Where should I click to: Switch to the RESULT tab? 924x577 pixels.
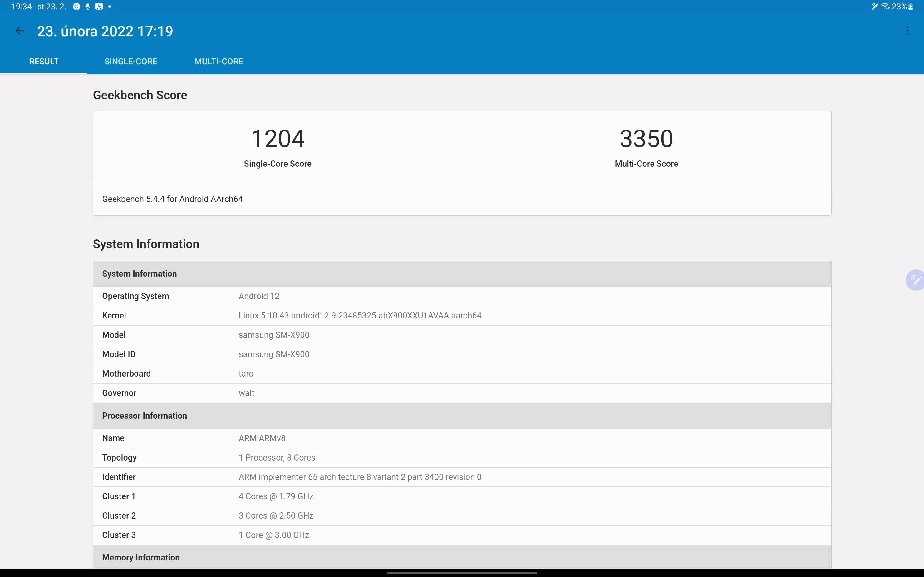coord(44,62)
